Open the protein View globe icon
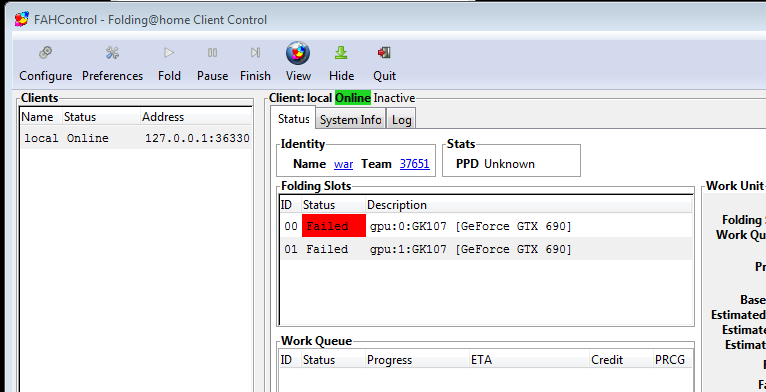The width and height of the screenshot is (766, 392). (298, 53)
